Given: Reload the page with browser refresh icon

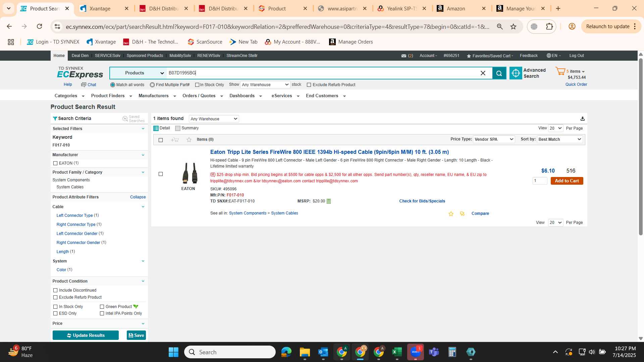Looking at the screenshot, I should coord(39,26).
